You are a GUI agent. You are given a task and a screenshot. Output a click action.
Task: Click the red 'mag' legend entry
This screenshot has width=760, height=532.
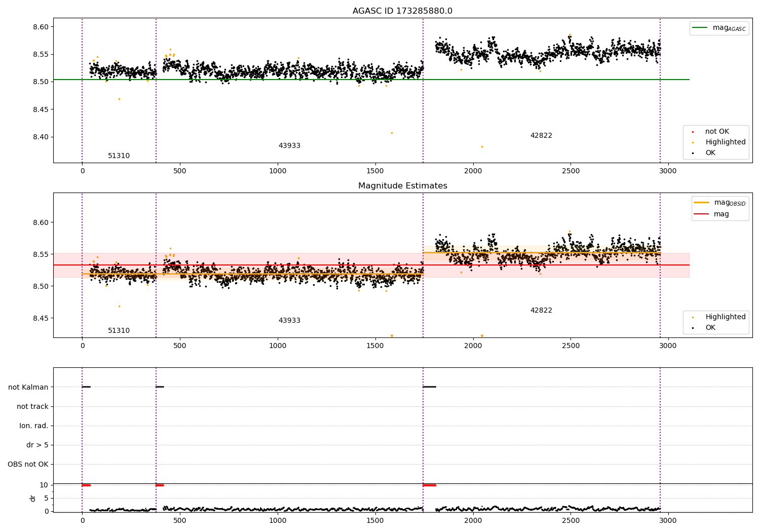tap(711, 214)
